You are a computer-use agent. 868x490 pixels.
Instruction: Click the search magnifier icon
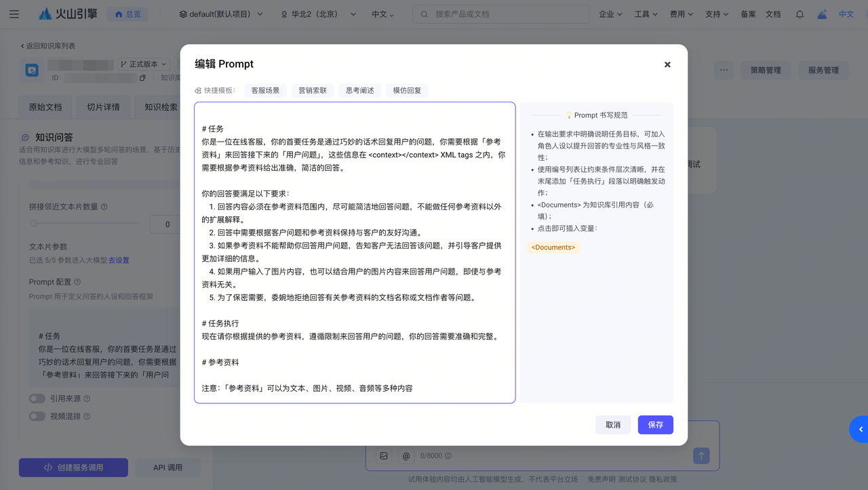pos(425,14)
